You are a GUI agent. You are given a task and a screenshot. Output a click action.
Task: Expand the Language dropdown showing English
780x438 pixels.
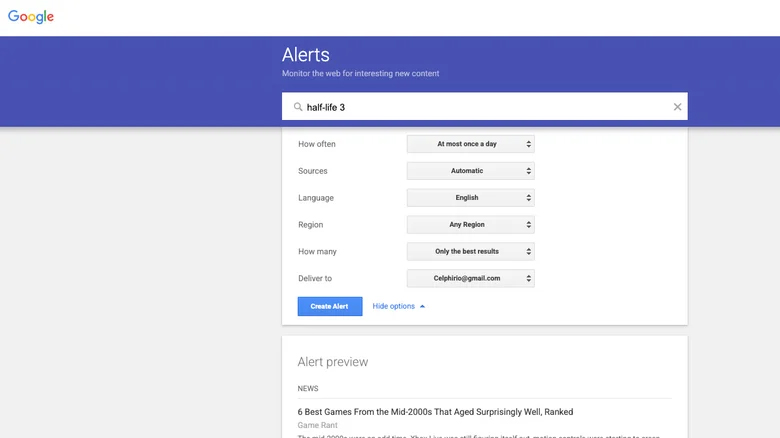tap(470, 198)
